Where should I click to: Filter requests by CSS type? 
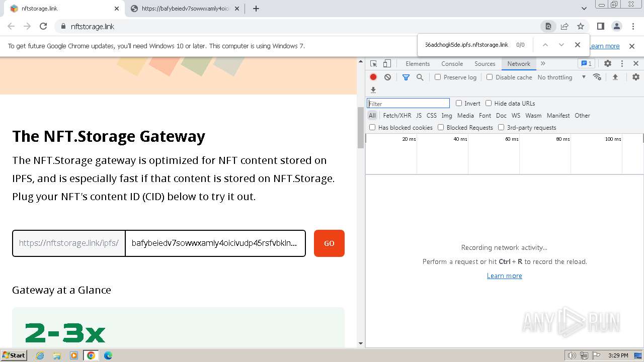(x=432, y=116)
